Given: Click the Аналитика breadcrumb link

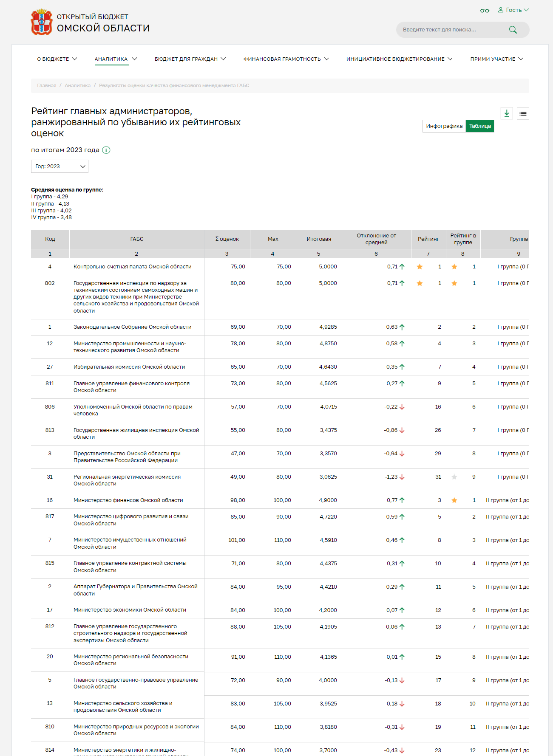Looking at the screenshot, I should point(77,85).
